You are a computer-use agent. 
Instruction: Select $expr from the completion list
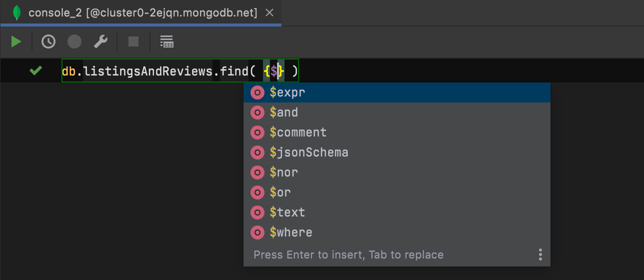pyautogui.click(x=287, y=92)
